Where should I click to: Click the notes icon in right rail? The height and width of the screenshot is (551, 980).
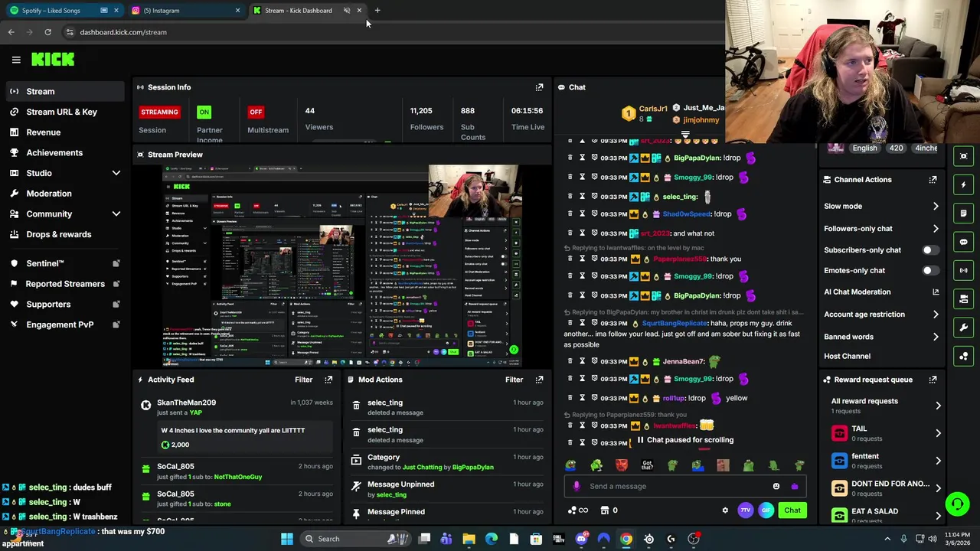(963, 214)
